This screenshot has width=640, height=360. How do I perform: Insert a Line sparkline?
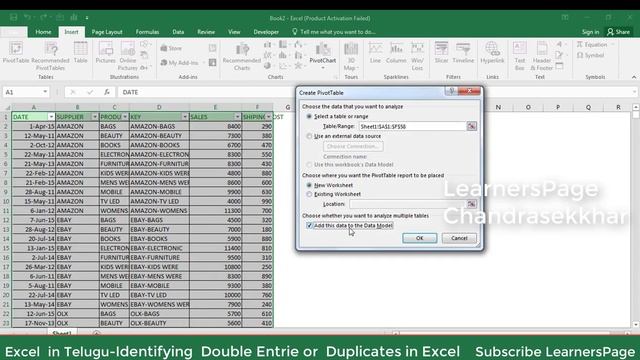[375, 53]
